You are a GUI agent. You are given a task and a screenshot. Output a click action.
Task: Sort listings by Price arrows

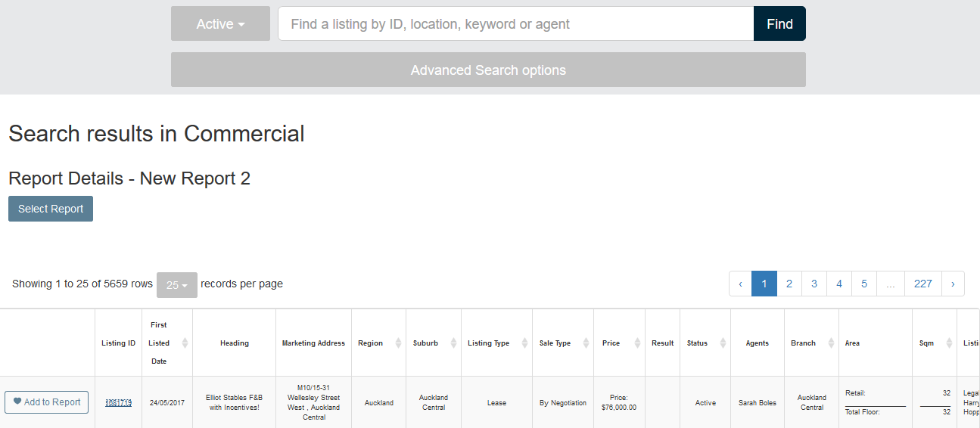pos(637,343)
